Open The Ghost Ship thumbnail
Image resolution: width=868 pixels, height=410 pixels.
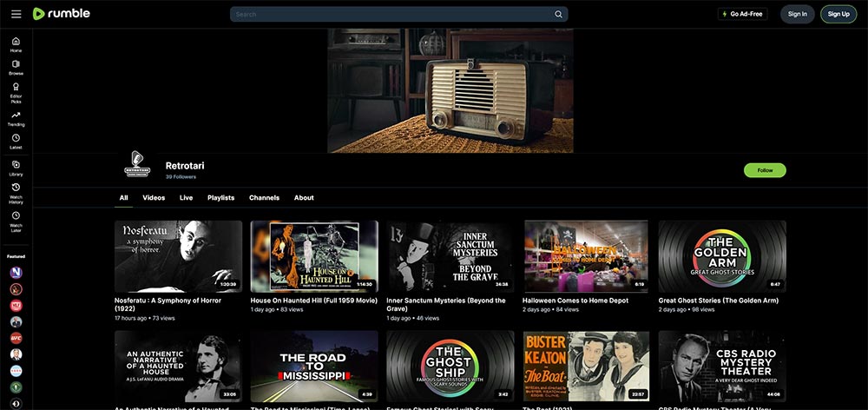(450, 367)
